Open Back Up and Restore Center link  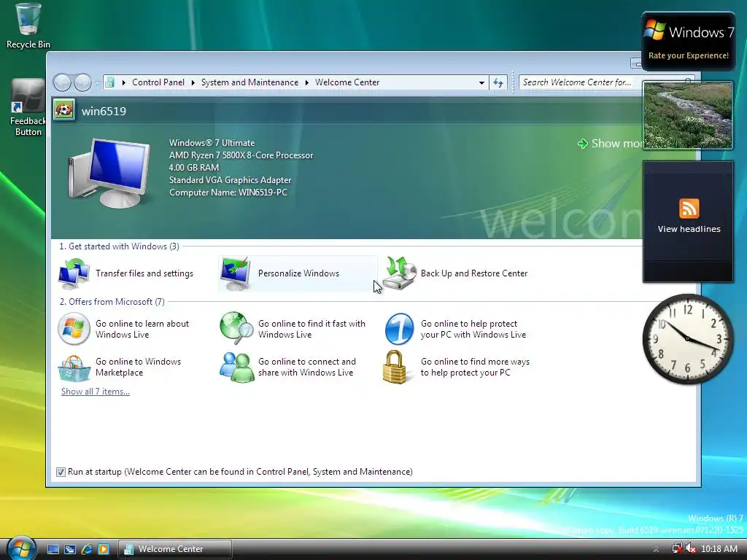[474, 273]
